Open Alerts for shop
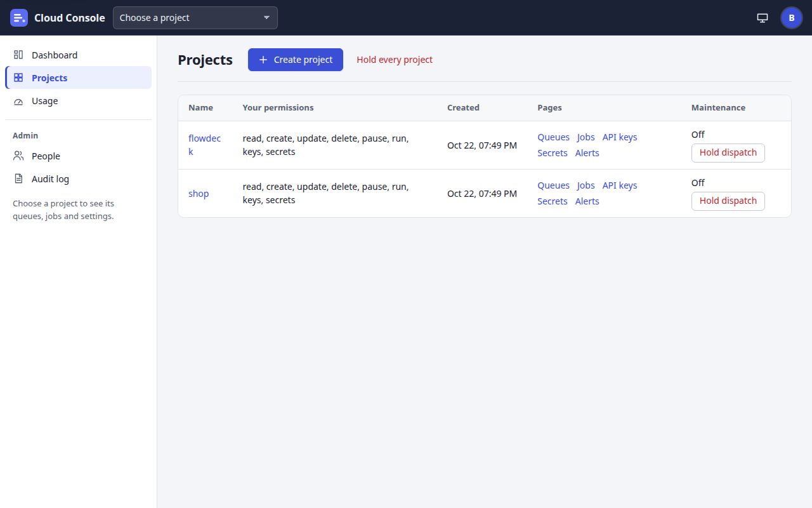This screenshot has width=812, height=508. [587, 201]
